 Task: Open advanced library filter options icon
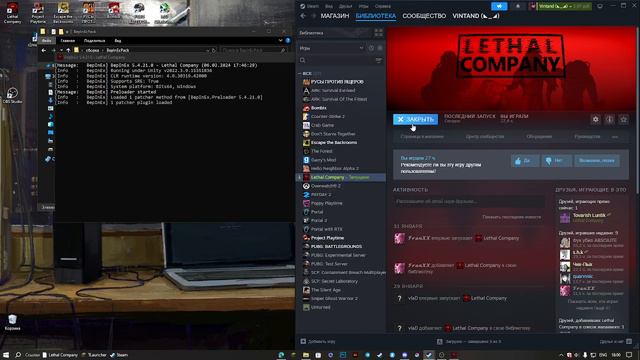pos(379,60)
